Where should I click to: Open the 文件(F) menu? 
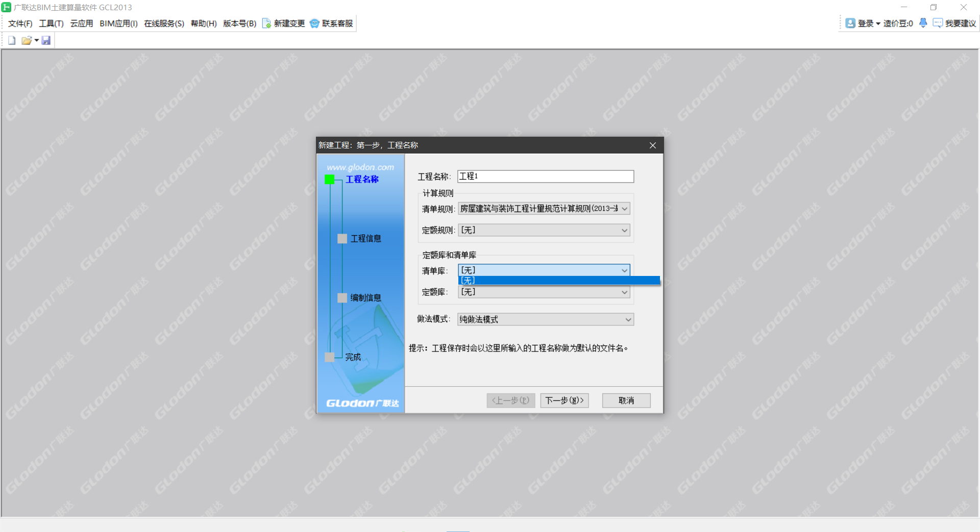[20, 23]
